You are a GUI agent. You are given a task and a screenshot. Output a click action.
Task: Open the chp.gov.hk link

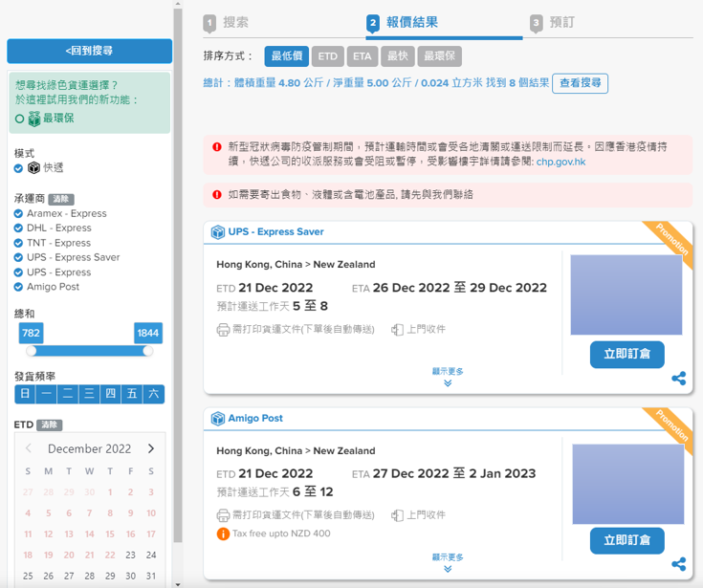click(560, 162)
